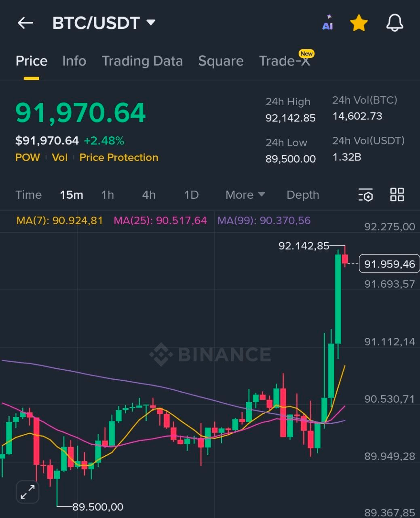Tap the POW tag link
This screenshot has width=420, height=518.
(x=27, y=157)
